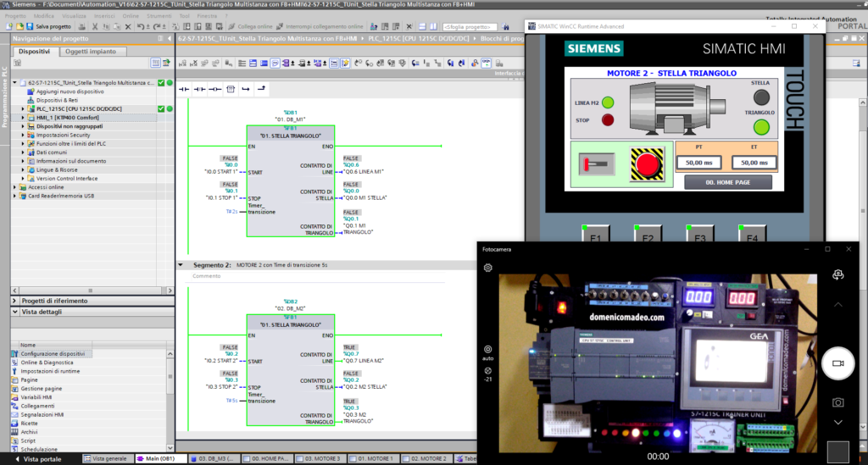868x465 pixels.
Task: Open Camera app settings gear
Action: point(488,268)
